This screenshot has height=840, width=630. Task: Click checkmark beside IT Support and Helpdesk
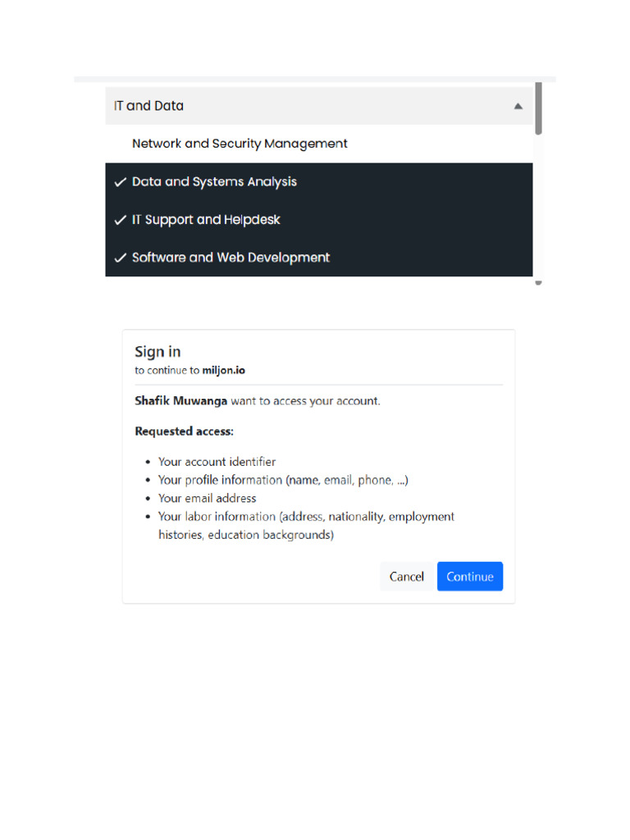click(x=121, y=220)
